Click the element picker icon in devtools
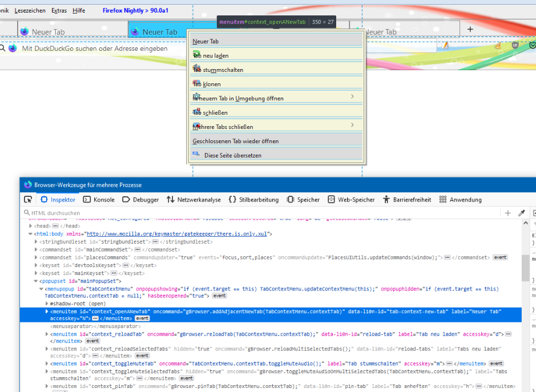 tap(28, 199)
